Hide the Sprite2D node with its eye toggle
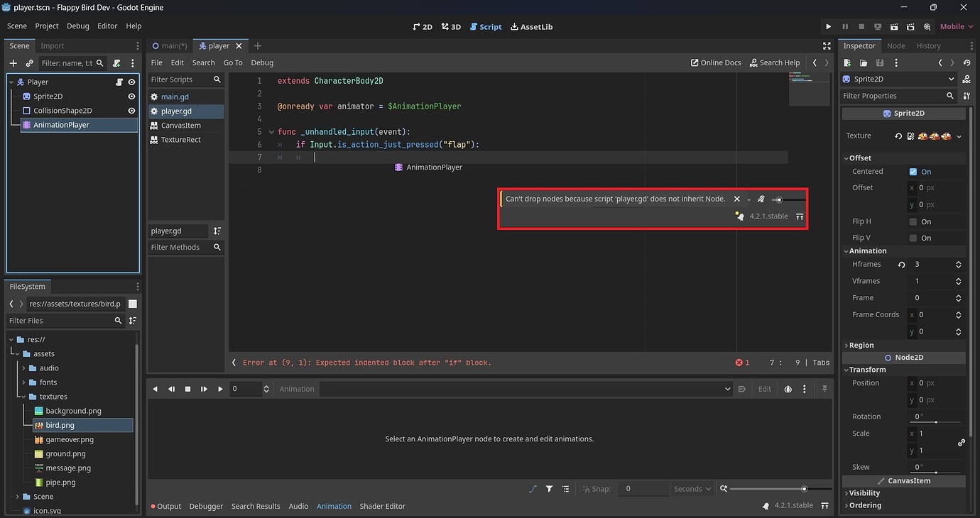 click(x=130, y=96)
